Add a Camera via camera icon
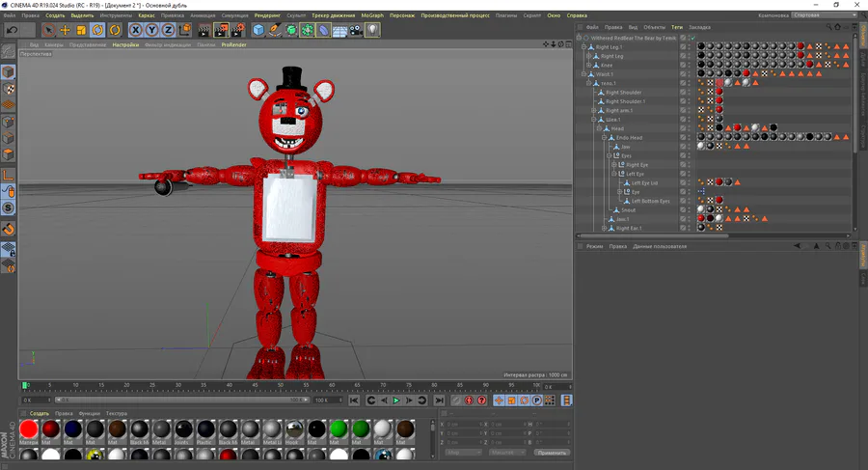868x470 pixels. tap(356, 30)
